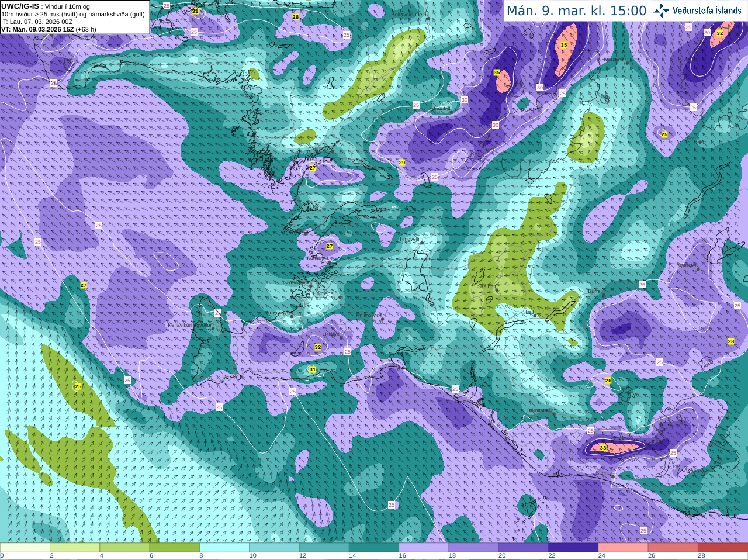Click the Sámsstaðir station label
Image resolution: width=748 pixels, height=560 pixels.
coord(539,410)
